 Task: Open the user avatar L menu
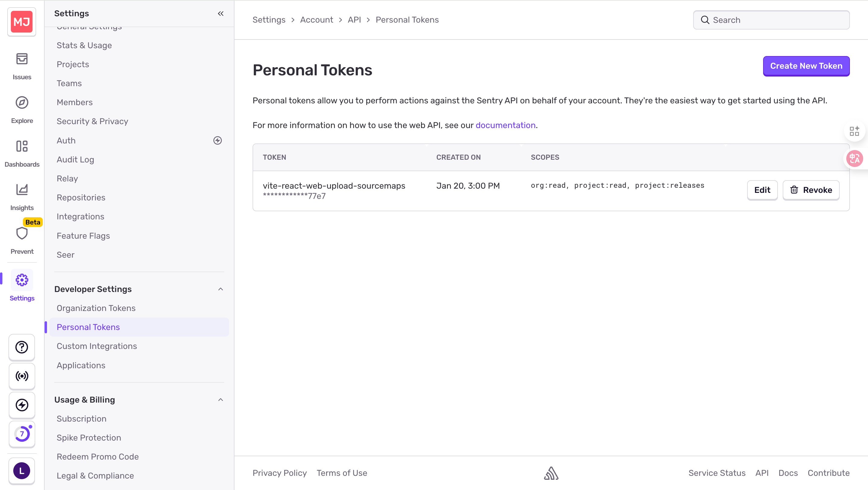22,471
